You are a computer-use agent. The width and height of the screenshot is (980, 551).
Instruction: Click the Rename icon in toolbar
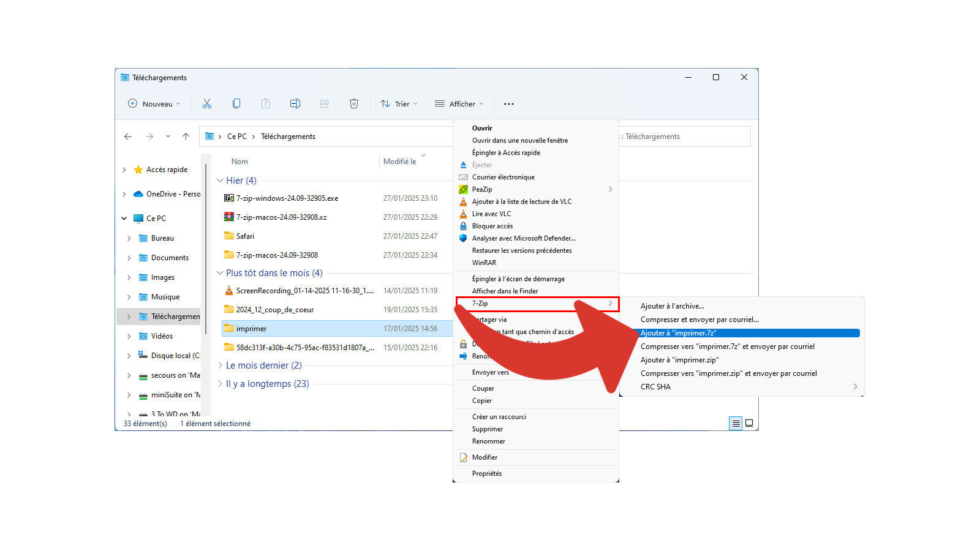tap(295, 104)
